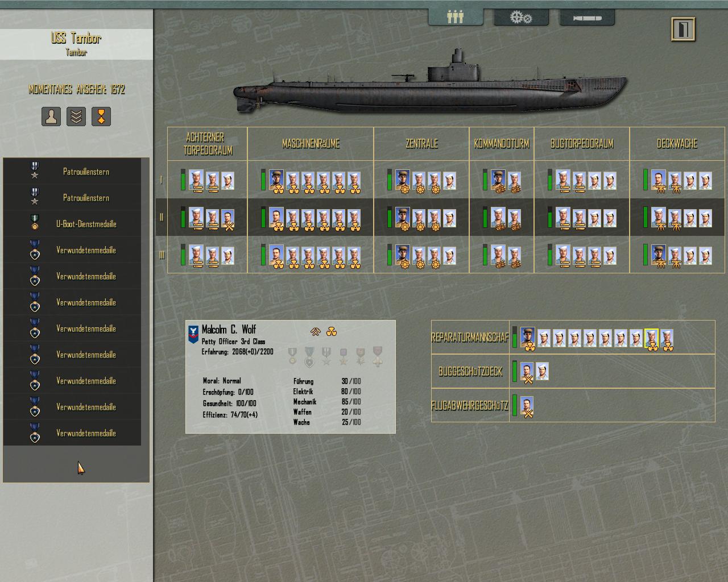Select Maschinenräume watch II leading crewman portrait
The height and width of the screenshot is (582, 728).
tap(276, 218)
